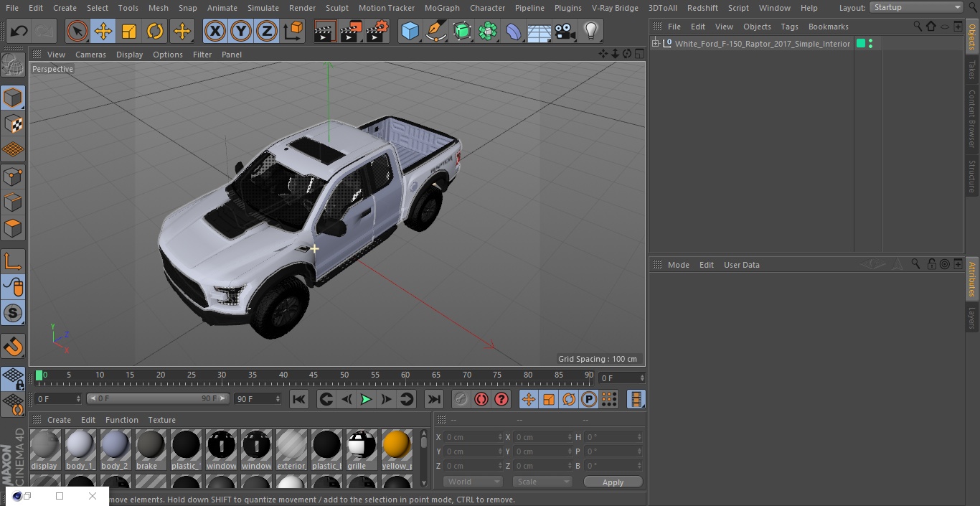The image size is (980, 506).
Task: Toggle the object's visibility dots
Action: (x=870, y=44)
